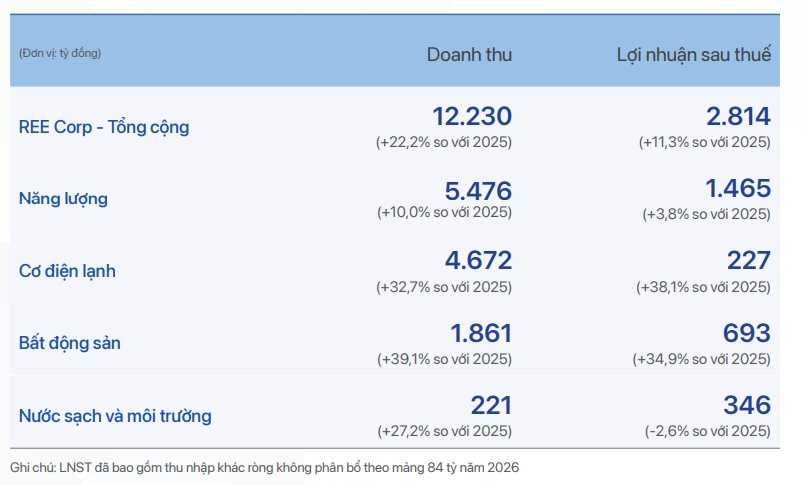This screenshot has height=485, width=809.
Task: Select the unit label Đơn vị: tỷ đồng
Action: (60, 52)
